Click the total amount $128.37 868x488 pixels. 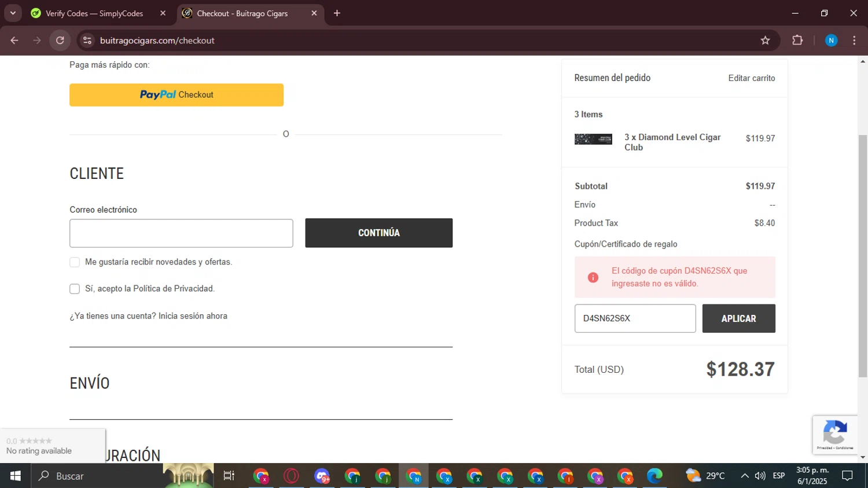[x=740, y=369]
